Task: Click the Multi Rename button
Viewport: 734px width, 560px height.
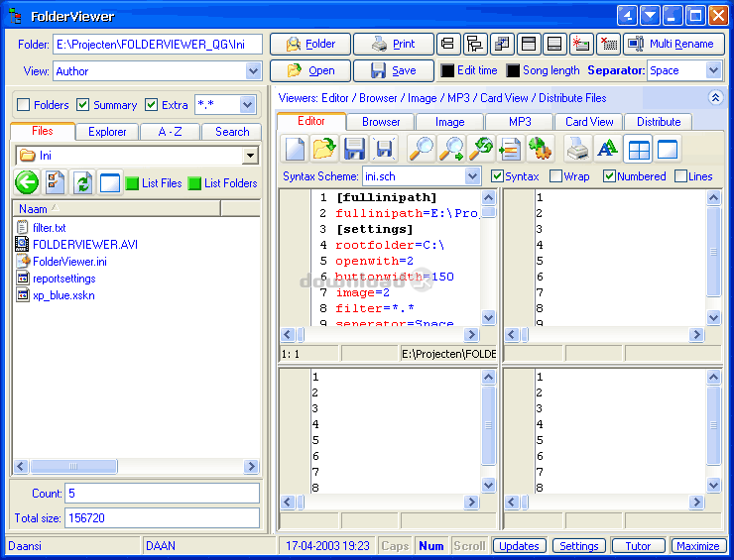Action: click(x=673, y=44)
